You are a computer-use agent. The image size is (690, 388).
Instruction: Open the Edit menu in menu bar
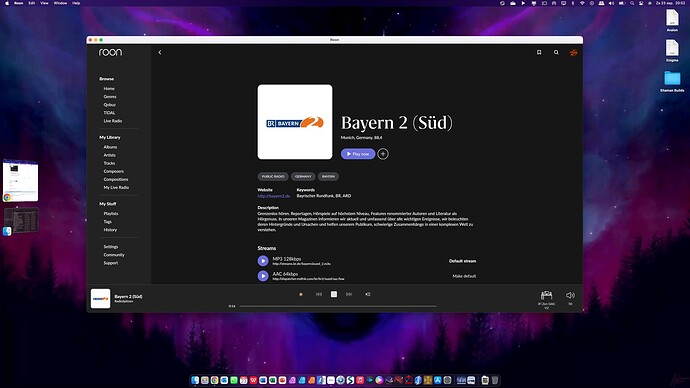coord(32,3)
